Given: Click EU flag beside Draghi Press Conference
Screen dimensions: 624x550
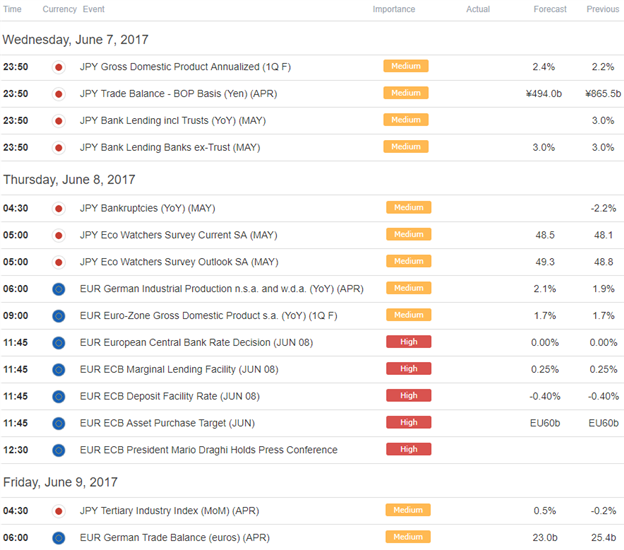Looking at the screenshot, I should click(58, 451).
